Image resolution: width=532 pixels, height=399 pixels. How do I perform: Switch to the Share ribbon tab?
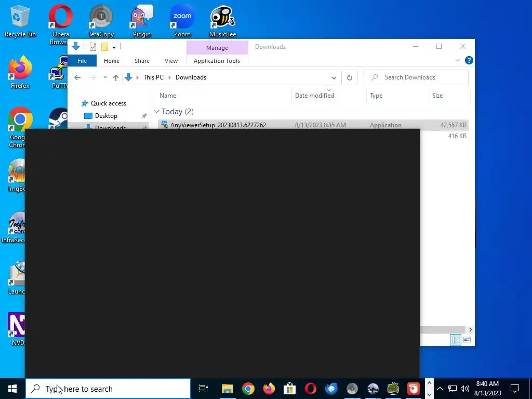142,61
